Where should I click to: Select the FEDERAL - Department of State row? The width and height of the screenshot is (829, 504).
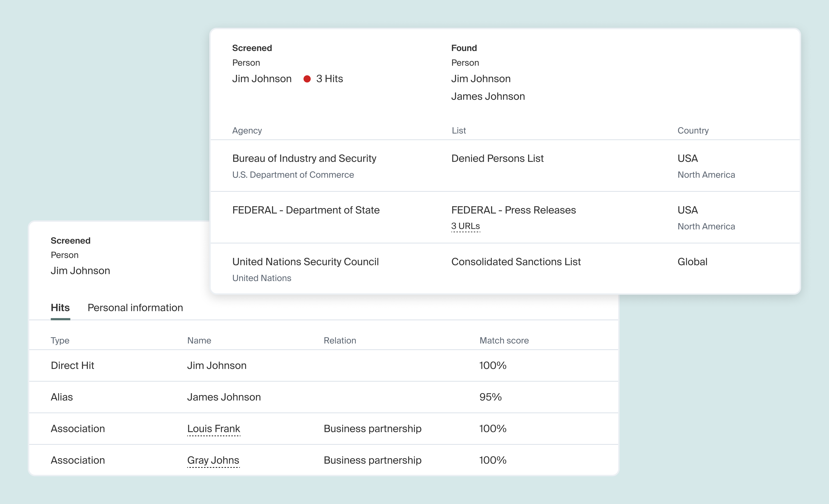click(x=306, y=210)
